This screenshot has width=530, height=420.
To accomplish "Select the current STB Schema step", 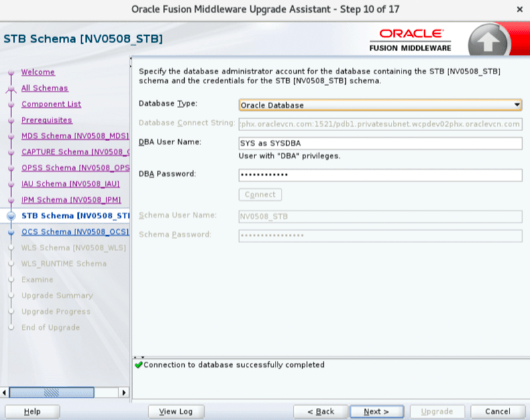I will point(76,215).
